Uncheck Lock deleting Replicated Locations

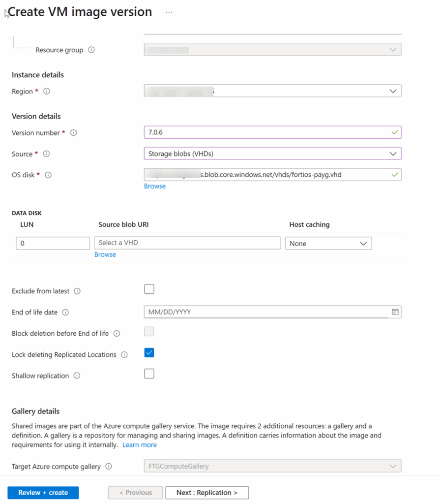pos(149,352)
